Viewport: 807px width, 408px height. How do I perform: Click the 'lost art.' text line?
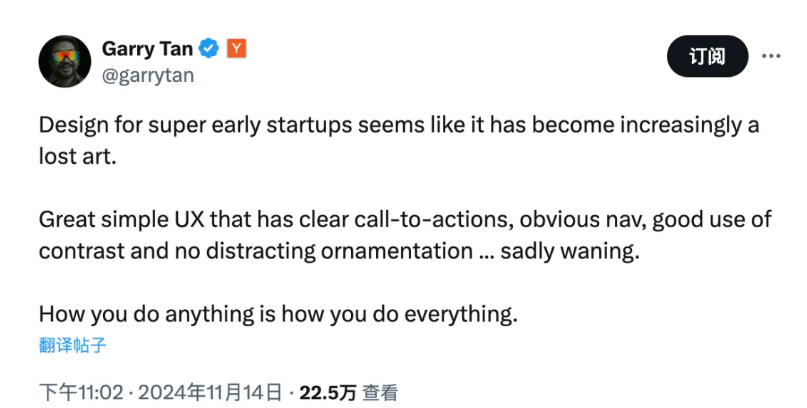pos(78,156)
